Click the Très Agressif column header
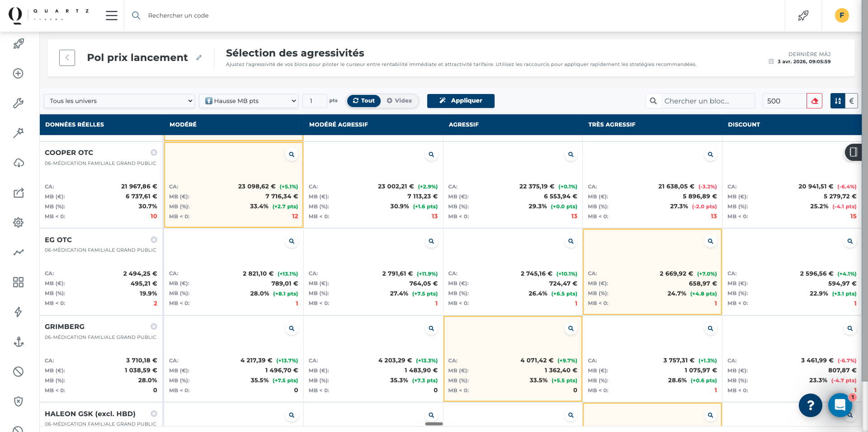 coord(612,125)
